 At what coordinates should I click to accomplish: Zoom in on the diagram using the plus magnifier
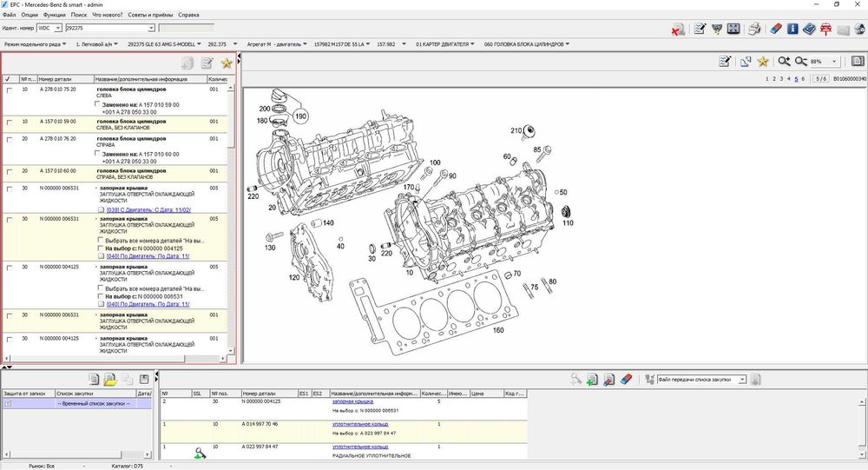[x=783, y=62]
